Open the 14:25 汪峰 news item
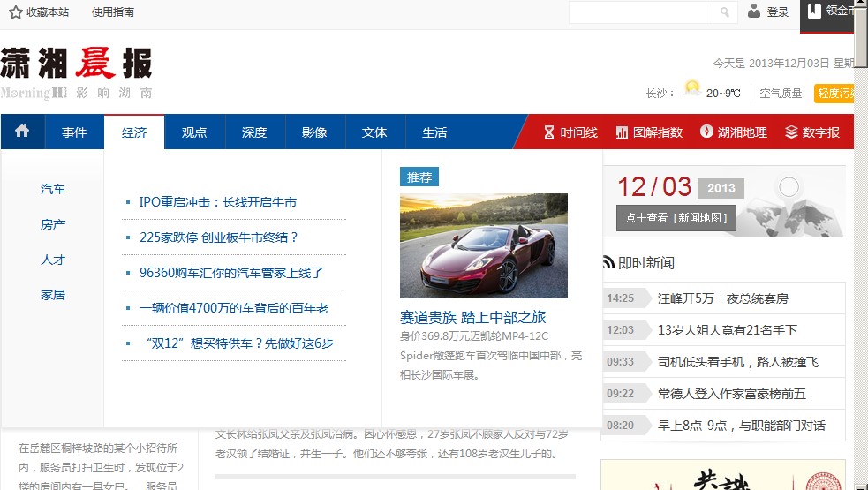Viewport: 868px width, 490px height. [x=722, y=298]
